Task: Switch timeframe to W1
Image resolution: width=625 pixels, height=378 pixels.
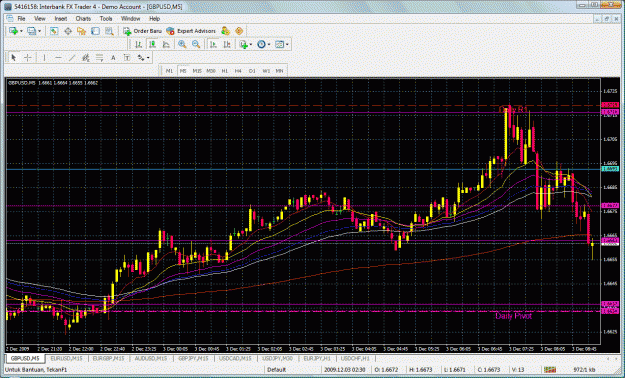Action: point(266,71)
